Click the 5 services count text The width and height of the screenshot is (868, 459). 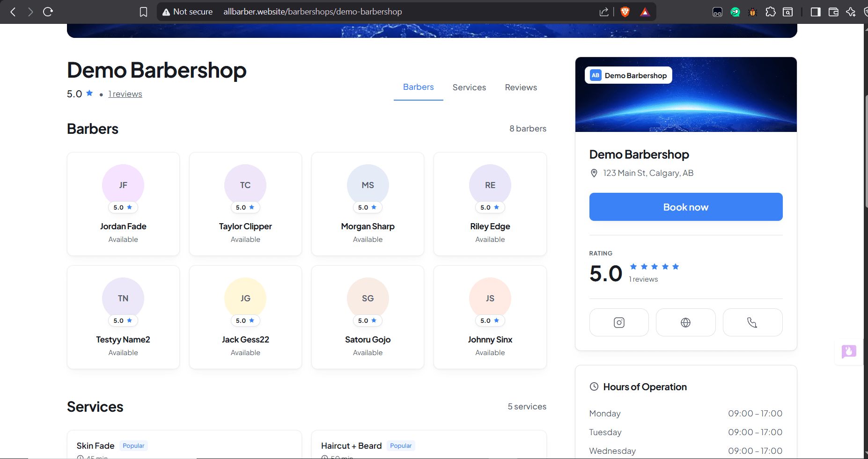pyautogui.click(x=527, y=407)
